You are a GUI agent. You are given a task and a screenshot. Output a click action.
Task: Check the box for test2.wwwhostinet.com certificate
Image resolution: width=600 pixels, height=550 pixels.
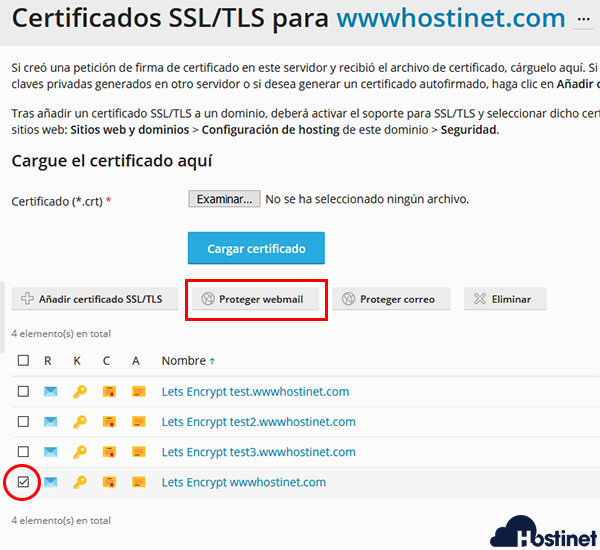click(23, 421)
